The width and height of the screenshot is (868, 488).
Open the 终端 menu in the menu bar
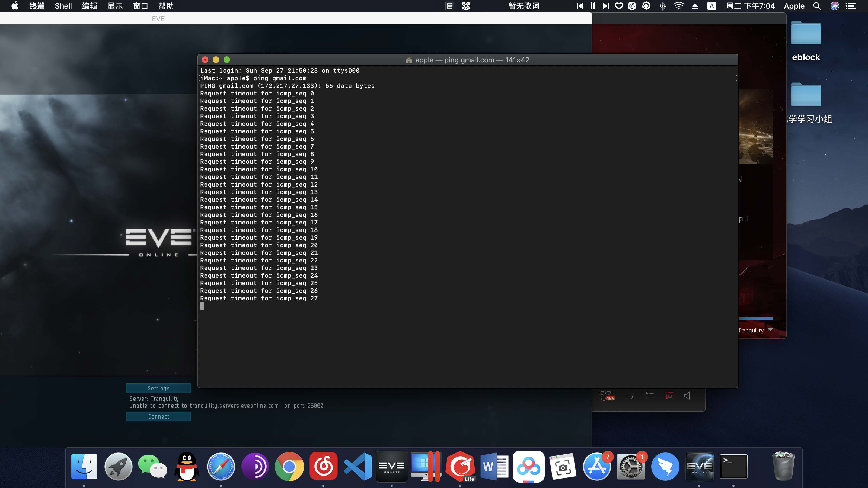click(37, 6)
